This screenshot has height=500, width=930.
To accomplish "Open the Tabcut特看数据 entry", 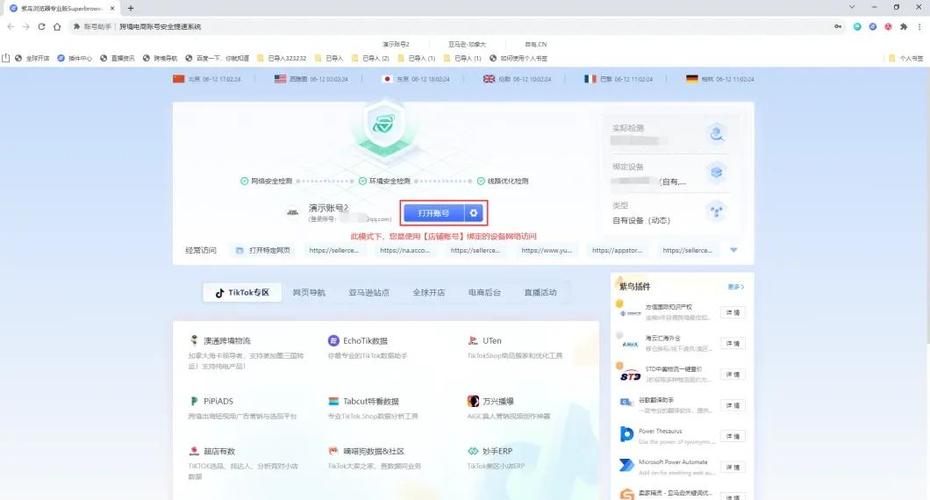I will pyautogui.click(x=363, y=401).
